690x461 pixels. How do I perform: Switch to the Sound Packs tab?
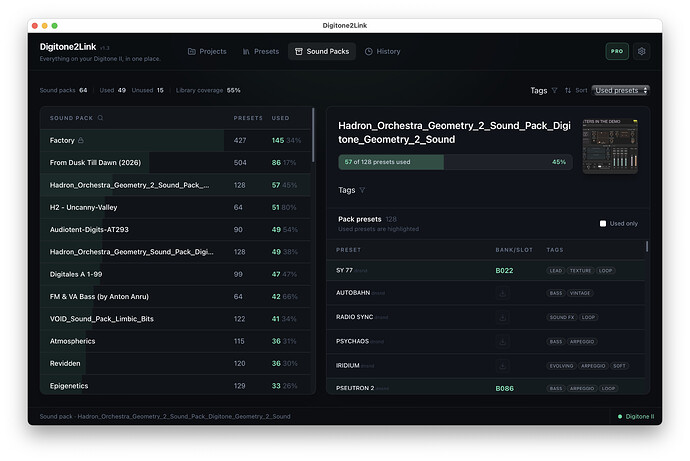[322, 51]
